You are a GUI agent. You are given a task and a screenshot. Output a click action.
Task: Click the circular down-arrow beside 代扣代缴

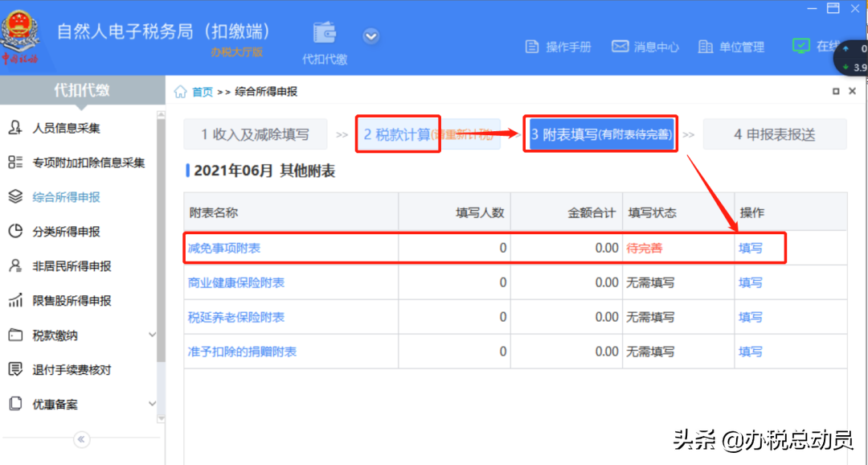coord(371,36)
